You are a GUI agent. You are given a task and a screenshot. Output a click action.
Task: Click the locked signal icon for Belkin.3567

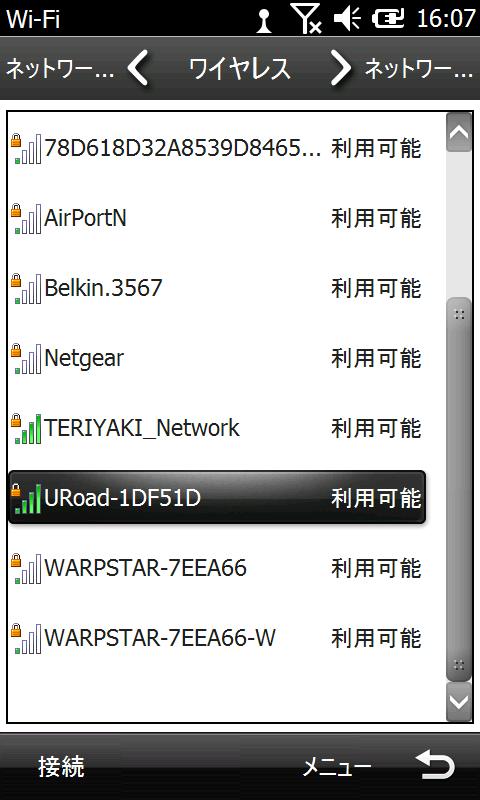[x=26, y=288]
